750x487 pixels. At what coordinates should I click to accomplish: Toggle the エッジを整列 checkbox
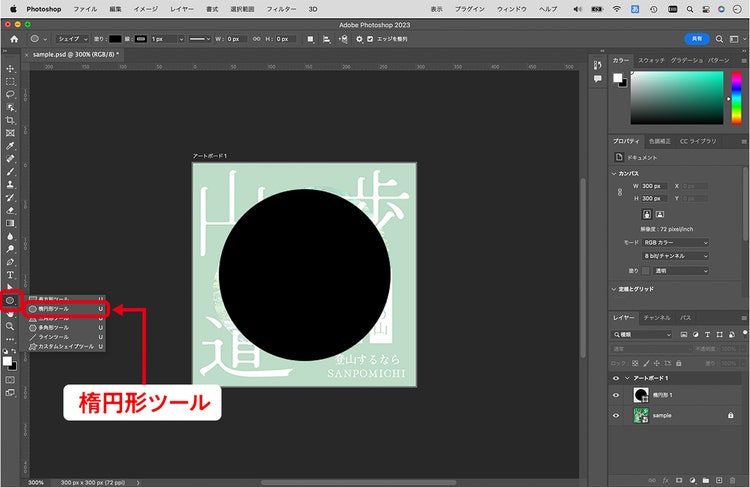pyautogui.click(x=370, y=39)
